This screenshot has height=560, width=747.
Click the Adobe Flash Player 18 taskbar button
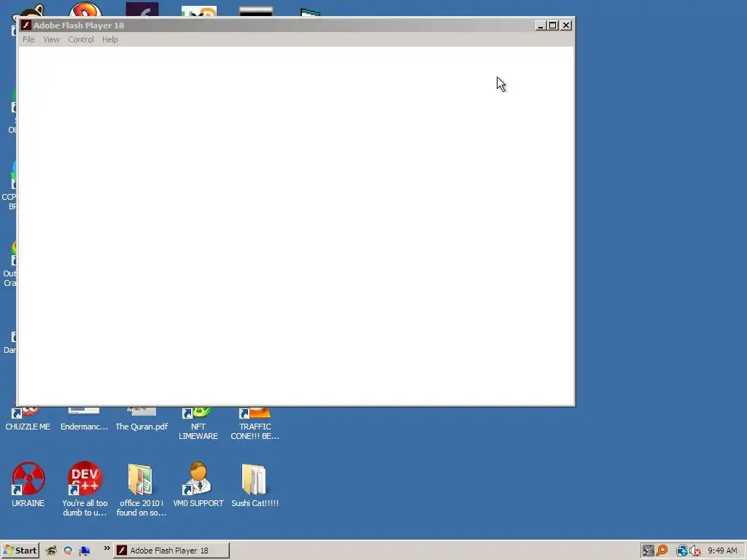pos(171,551)
